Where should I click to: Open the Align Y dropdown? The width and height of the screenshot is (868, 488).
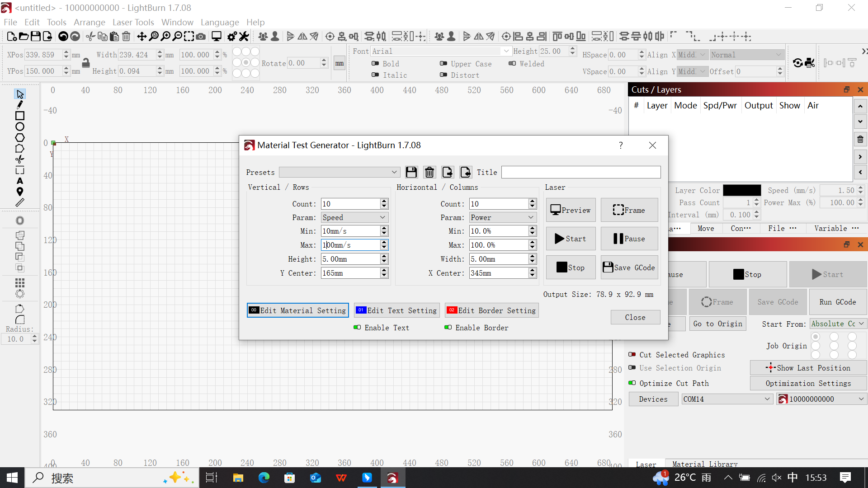692,71
